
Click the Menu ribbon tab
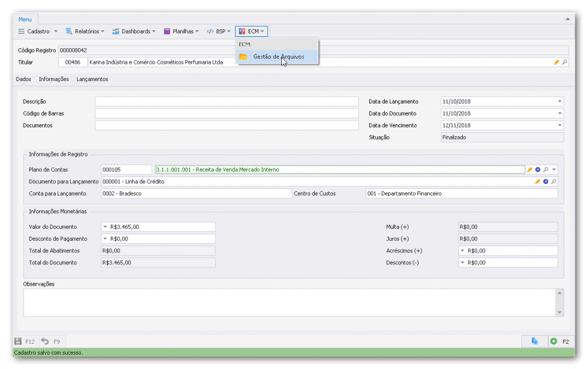(25, 20)
